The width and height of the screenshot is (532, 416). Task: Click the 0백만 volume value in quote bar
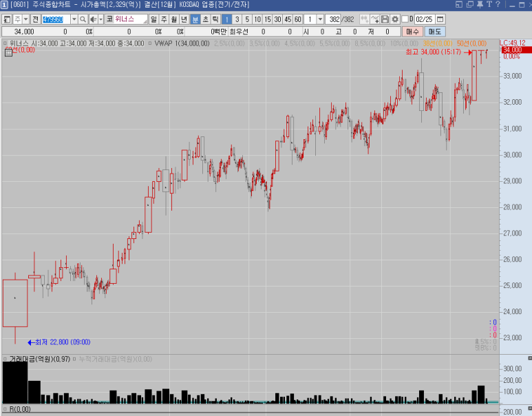point(218,32)
